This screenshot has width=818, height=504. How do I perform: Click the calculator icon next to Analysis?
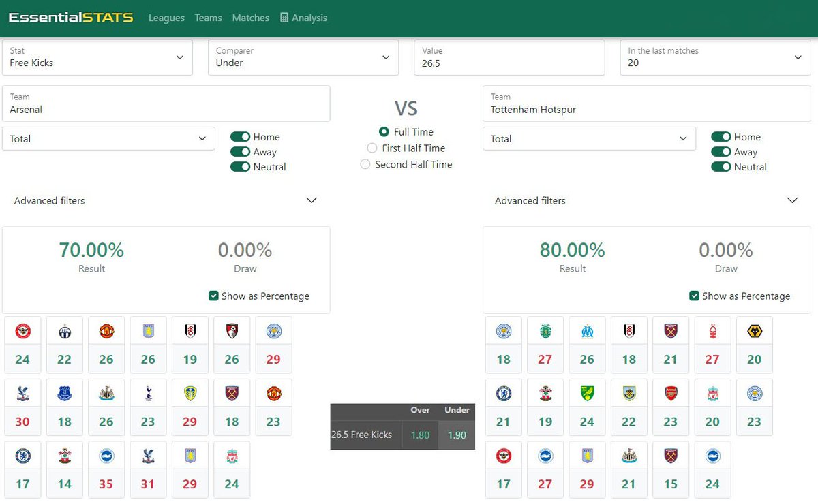(x=284, y=18)
